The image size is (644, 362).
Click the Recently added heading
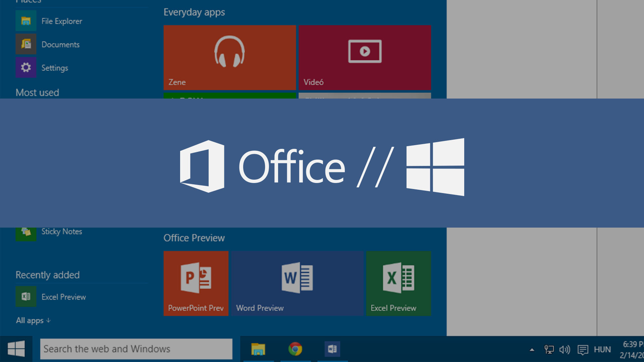click(x=48, y=275)
